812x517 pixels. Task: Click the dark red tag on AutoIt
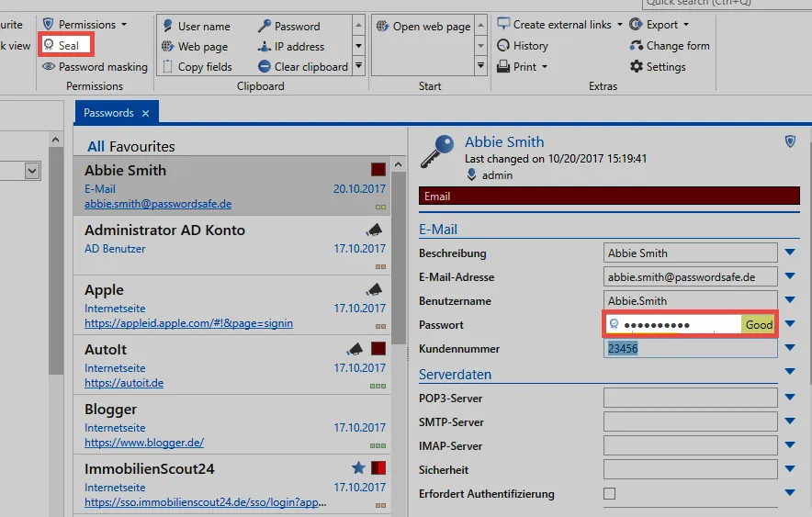(x=378, y=348)
